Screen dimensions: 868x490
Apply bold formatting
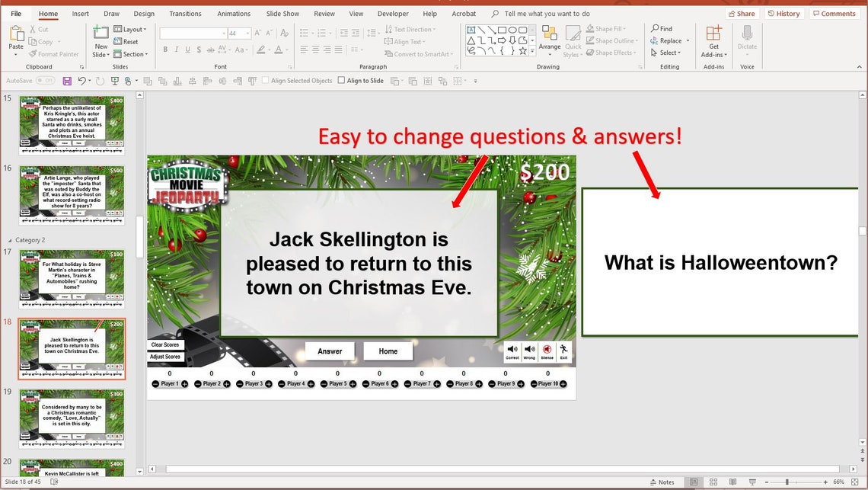tap(165, 49)
